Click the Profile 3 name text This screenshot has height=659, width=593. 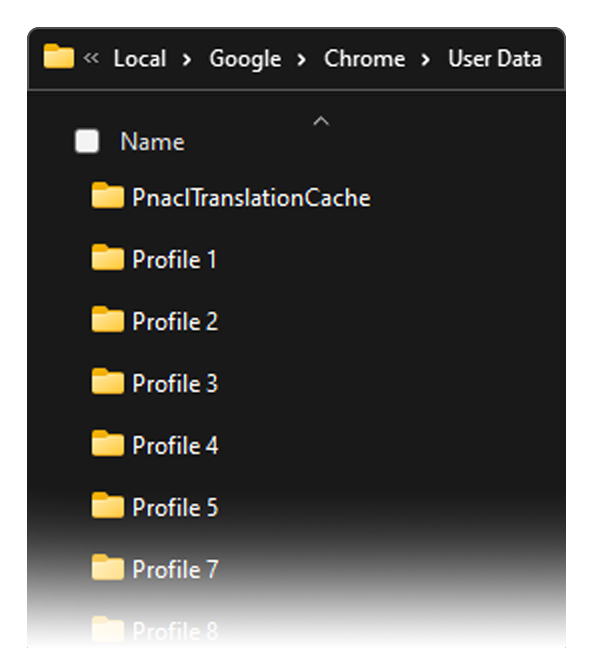tap(175, 383)
